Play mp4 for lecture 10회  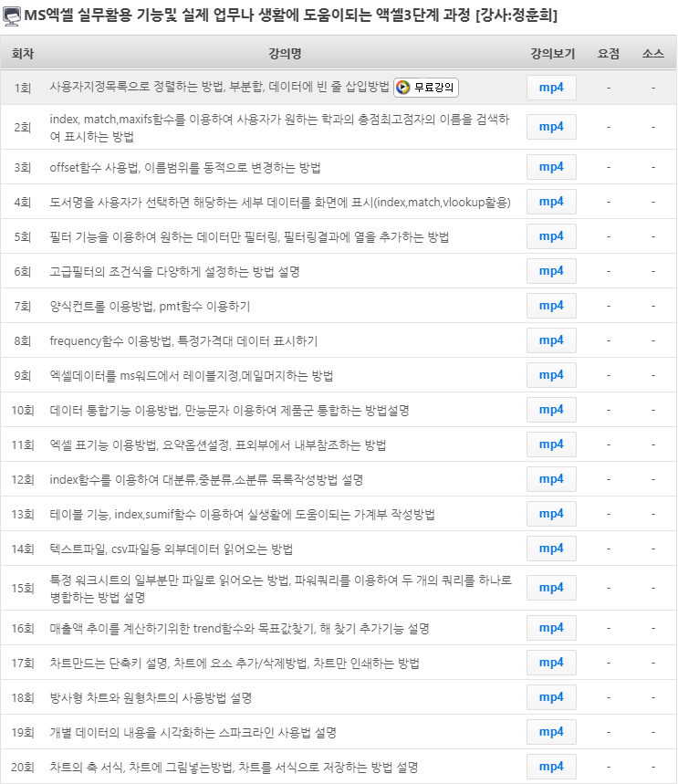coord(551,410)
